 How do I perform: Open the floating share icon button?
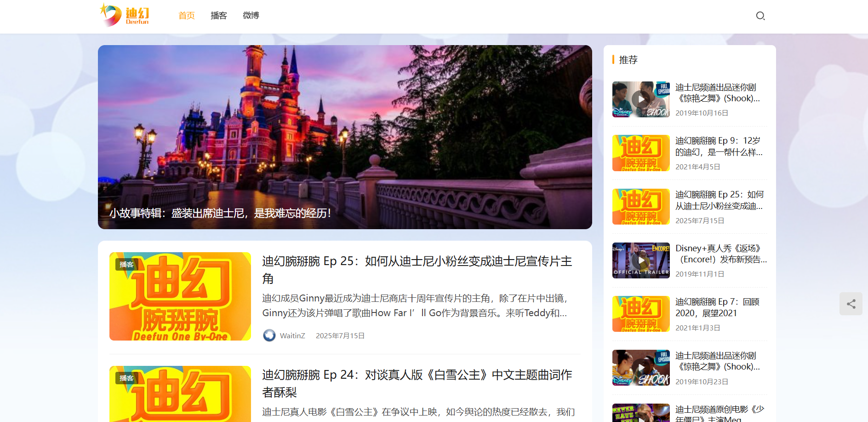(851, 304)
